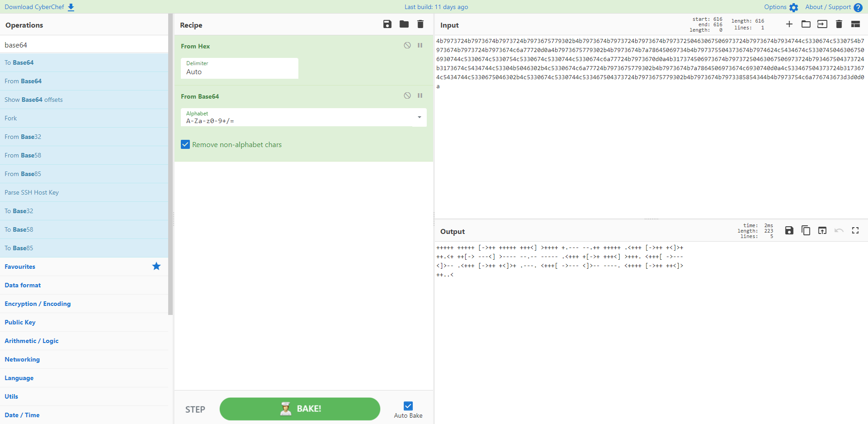868x424 pixels.
Task: Select the From Base32 operation
Action: 84,137
